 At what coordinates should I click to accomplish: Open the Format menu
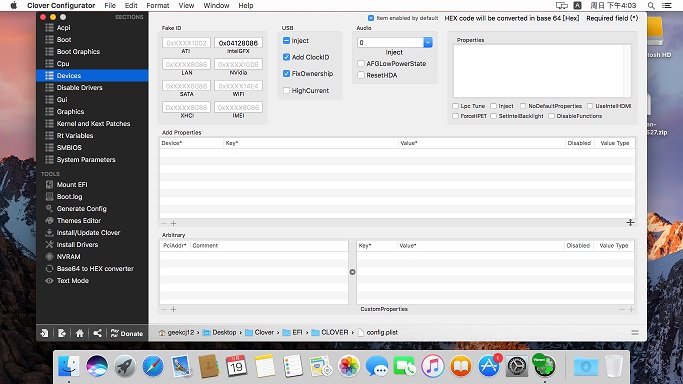(158, 6)
